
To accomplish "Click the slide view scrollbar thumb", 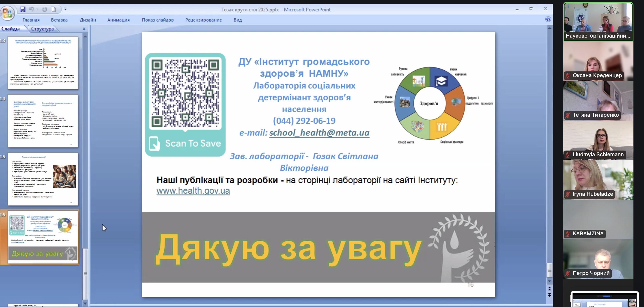I will pyautogui.click(x=549, y=270).
